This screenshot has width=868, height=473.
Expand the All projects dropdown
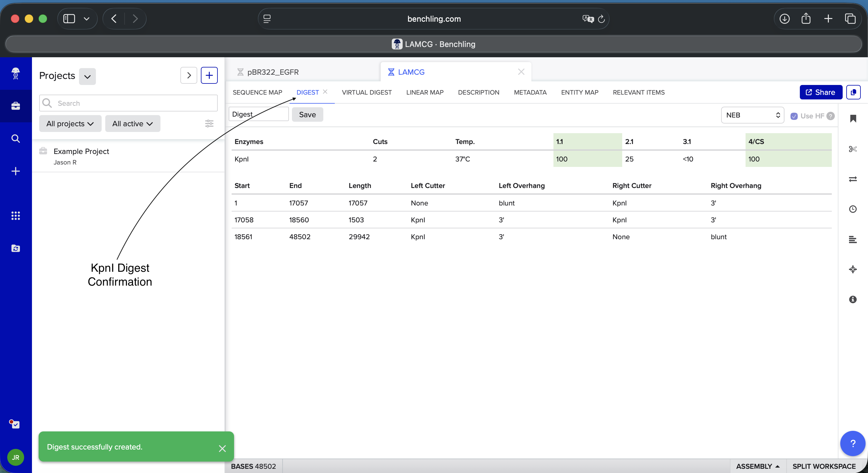pyautogui.click(x=70, y=124)
